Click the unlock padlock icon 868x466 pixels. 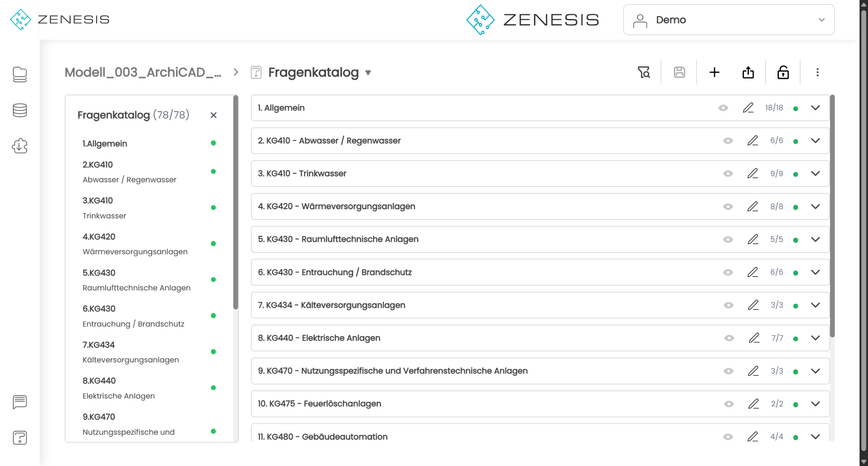783,72
